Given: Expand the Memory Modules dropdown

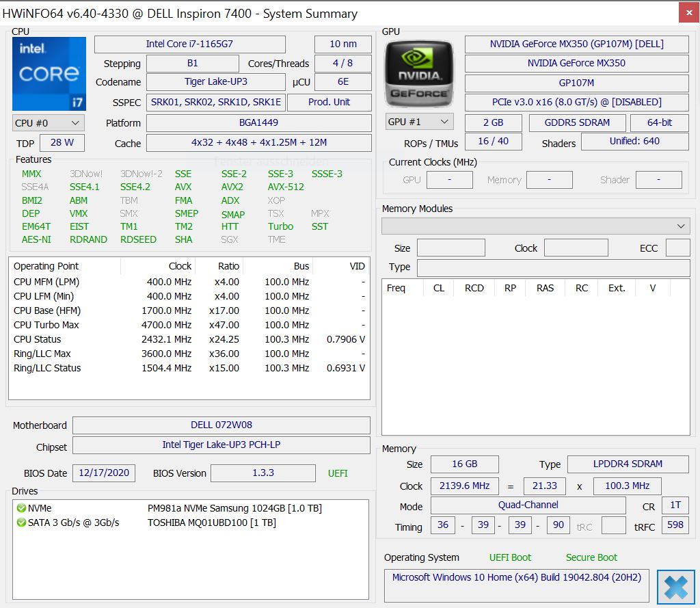Looking at the screenshot, I should click(535, 226).
